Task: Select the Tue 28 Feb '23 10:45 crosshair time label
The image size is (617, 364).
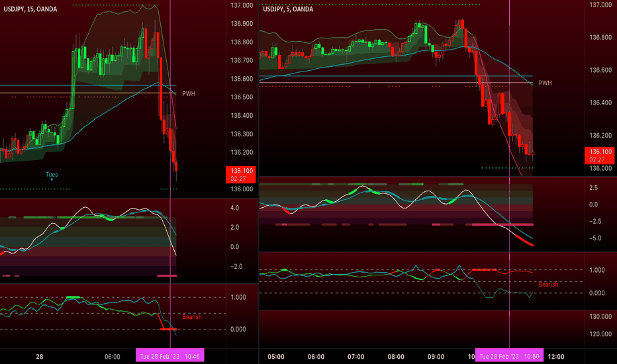Action: [170, 356]
